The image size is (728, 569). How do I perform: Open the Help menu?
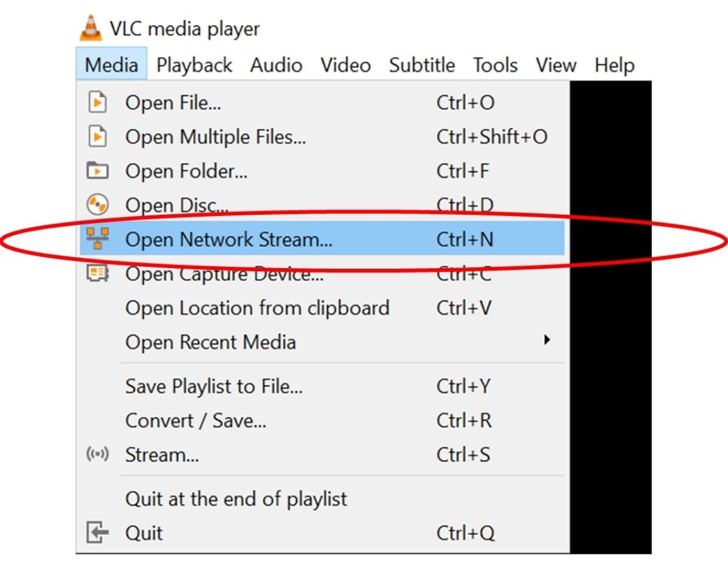pyautogui.click(x=614, y=65)
